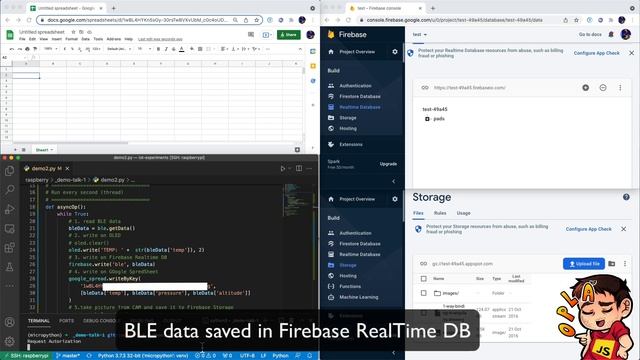
Task: Open font size dropdown in Sheets
Action: [144, 49]
